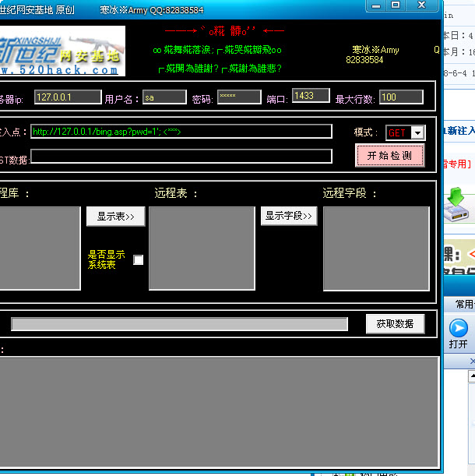475x476 pixels.
Task: Click the server IP field showing 127.0.0.1
Action: click(68, 97)
